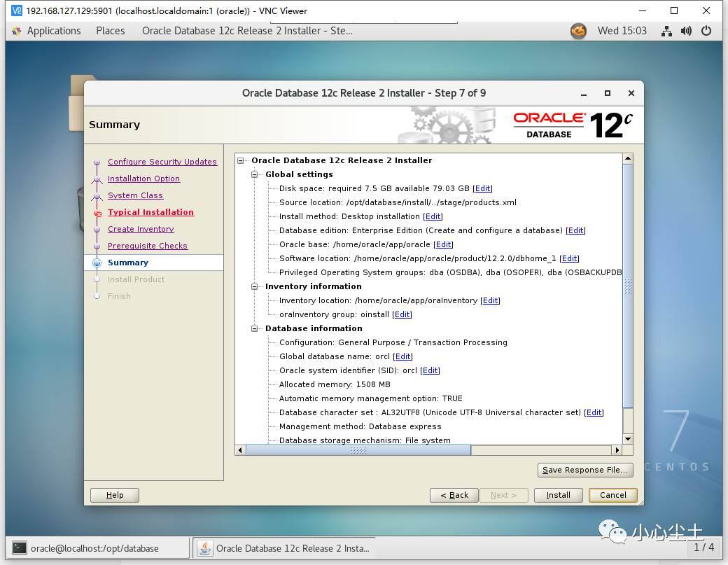Open the volume speaker icon
The width and height of the screenshot is (728, 565).
point(686,31)
